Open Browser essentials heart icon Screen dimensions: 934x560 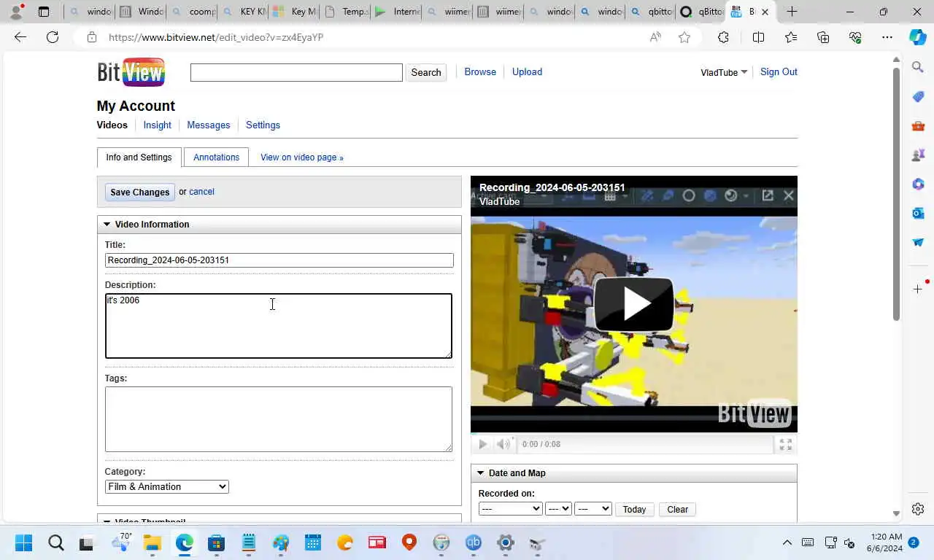click(855, 37)
